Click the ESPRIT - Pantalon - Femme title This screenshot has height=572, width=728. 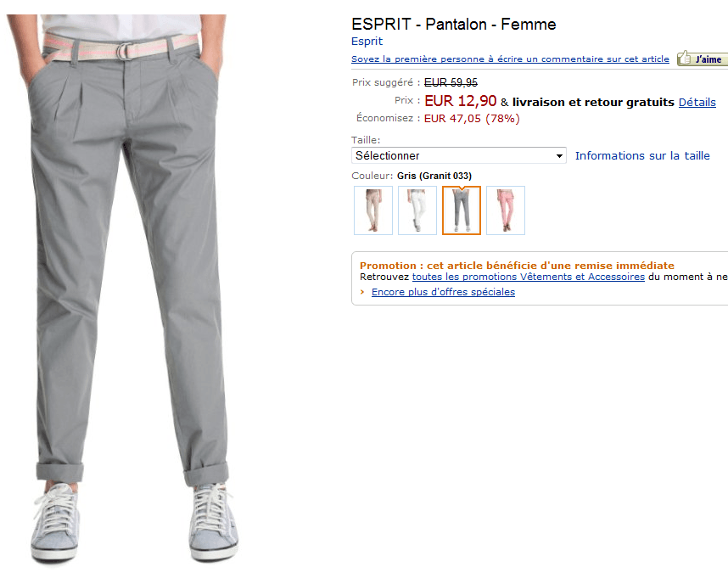[x=453, y=25]
